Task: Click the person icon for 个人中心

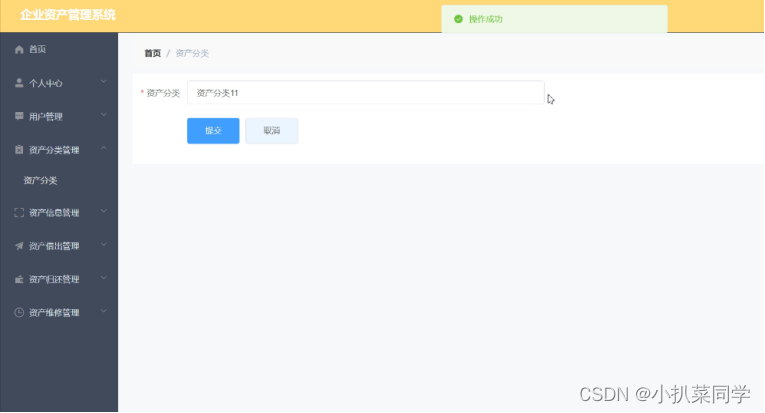Action: click(x=19, y=83)
